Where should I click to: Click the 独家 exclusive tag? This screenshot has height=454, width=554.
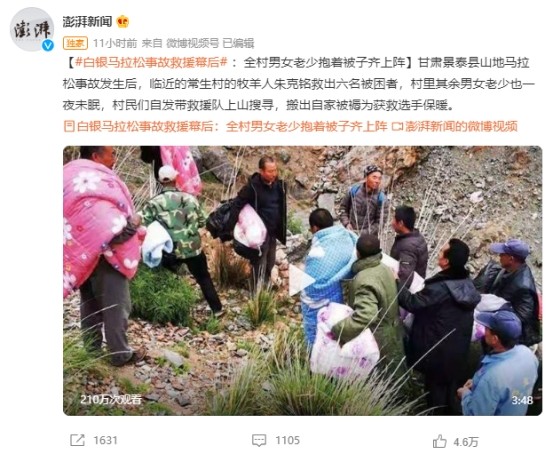pyautogui.click(x=75, y=43)
